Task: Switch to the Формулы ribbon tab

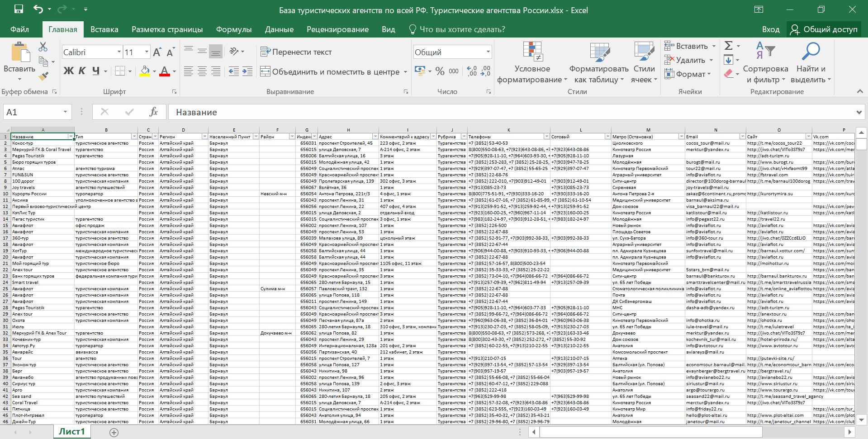Action: 233,29
